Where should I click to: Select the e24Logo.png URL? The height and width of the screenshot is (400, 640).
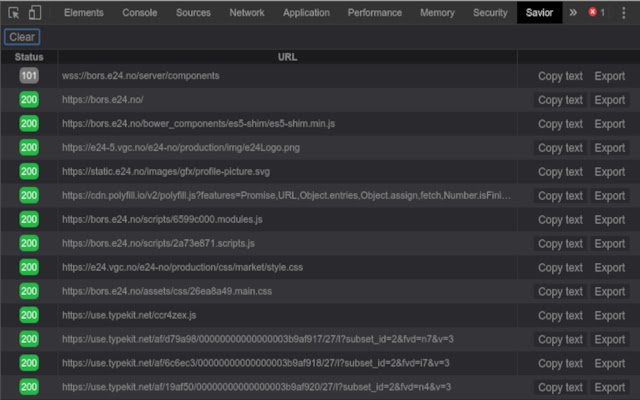[x=181, y=148]
